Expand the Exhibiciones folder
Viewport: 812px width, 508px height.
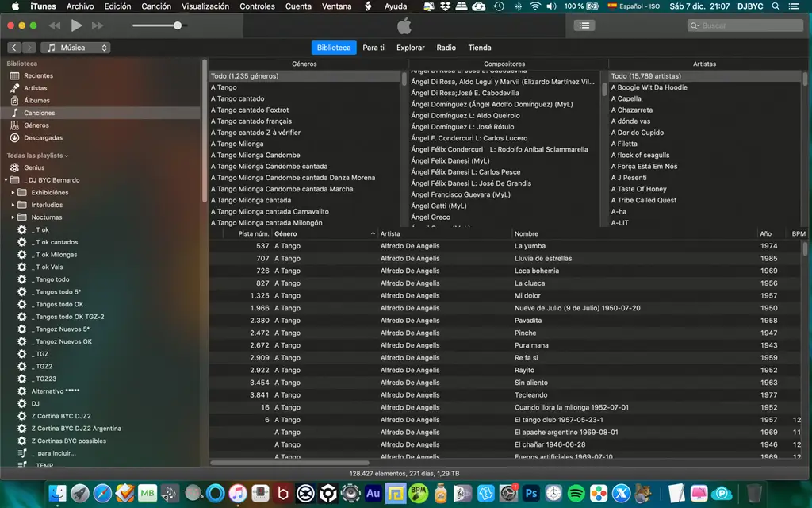click(x=13, y=192)
